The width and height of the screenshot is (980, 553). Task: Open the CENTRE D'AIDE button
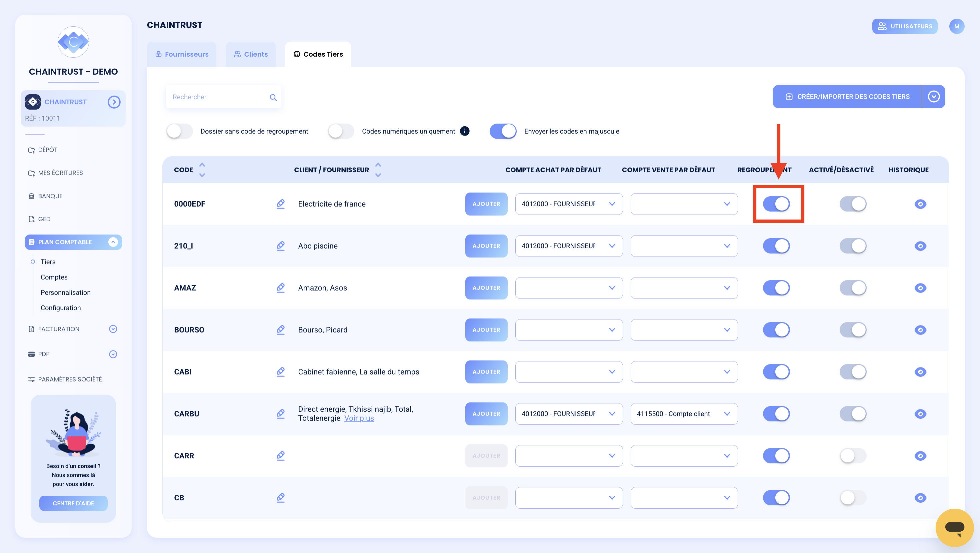(x=73, y=503)
